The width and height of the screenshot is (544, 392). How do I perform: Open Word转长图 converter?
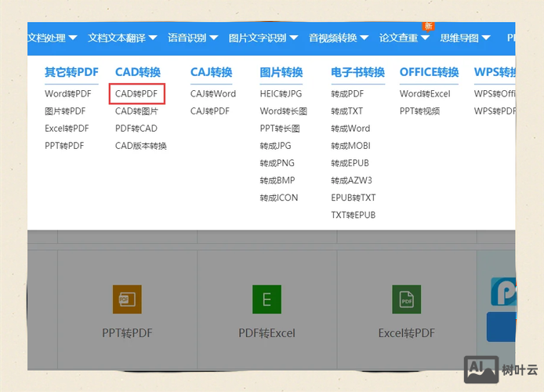tap(284, 111)
